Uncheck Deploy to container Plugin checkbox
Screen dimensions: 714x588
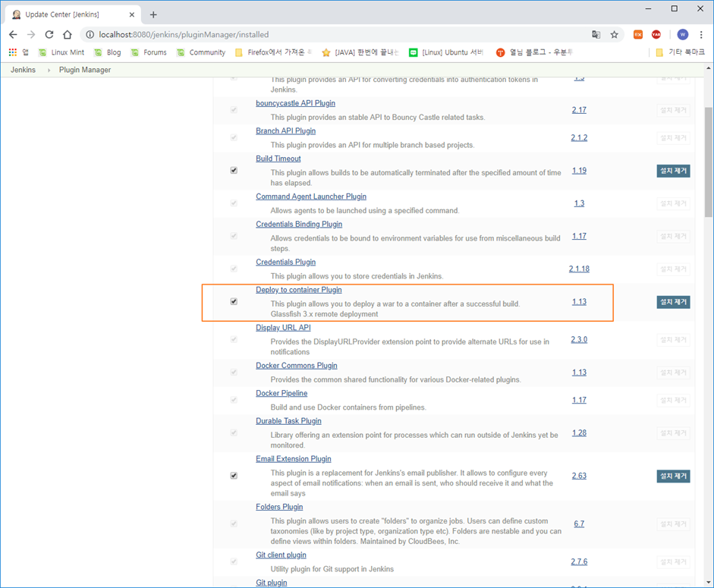tap(234, 301)
